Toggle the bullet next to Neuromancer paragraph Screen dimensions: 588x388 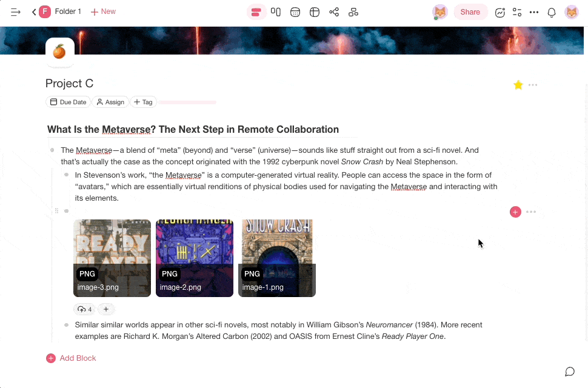(67, 325)
